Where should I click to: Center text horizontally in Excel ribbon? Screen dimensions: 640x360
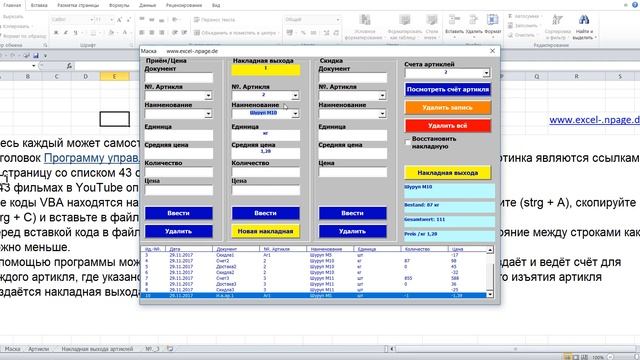(x=151, y=32)
